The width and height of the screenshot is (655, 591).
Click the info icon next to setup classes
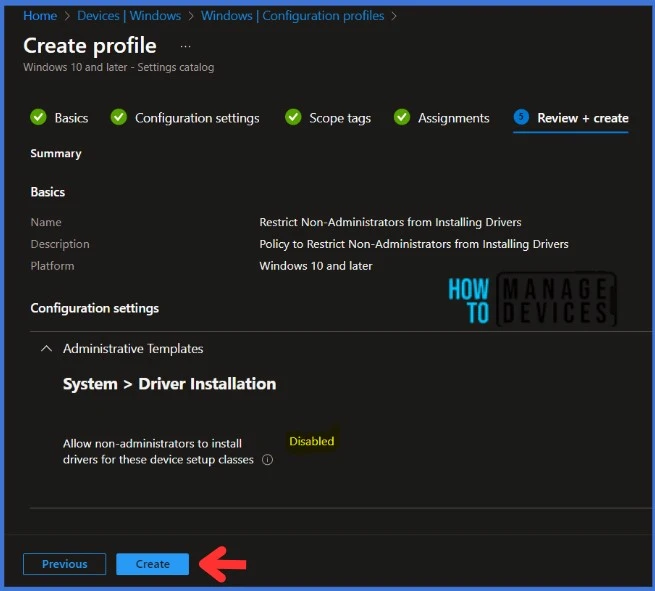[267, 460]
